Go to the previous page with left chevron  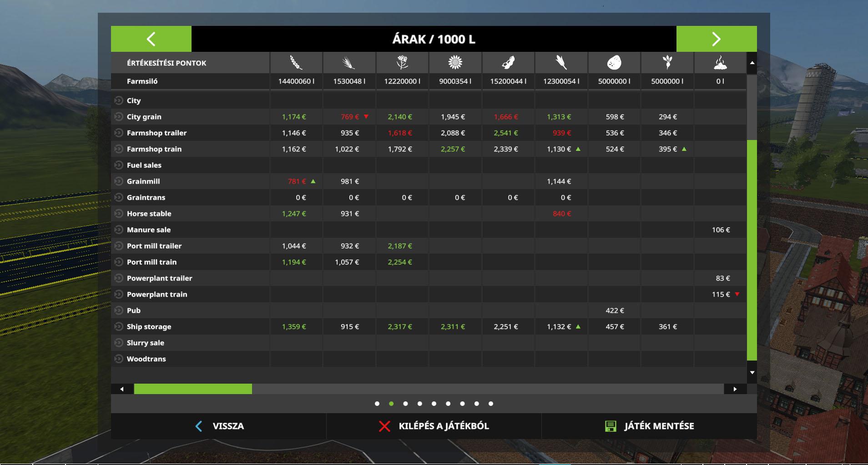(151, 39)
